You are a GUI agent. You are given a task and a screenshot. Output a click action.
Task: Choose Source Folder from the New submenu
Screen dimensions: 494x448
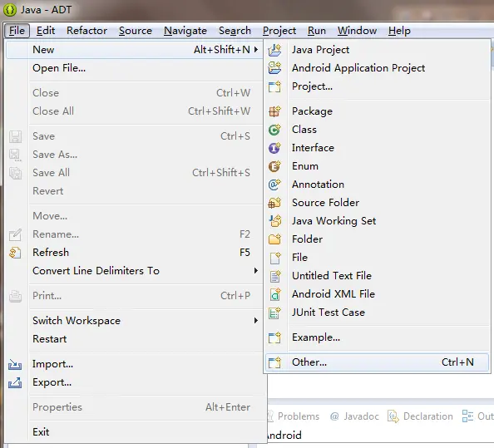point(325,203)
